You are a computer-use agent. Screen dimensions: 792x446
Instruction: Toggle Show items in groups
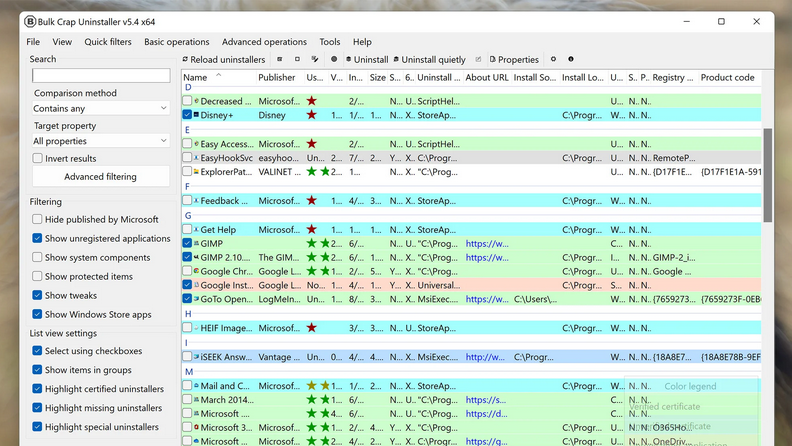coord(37,370)
